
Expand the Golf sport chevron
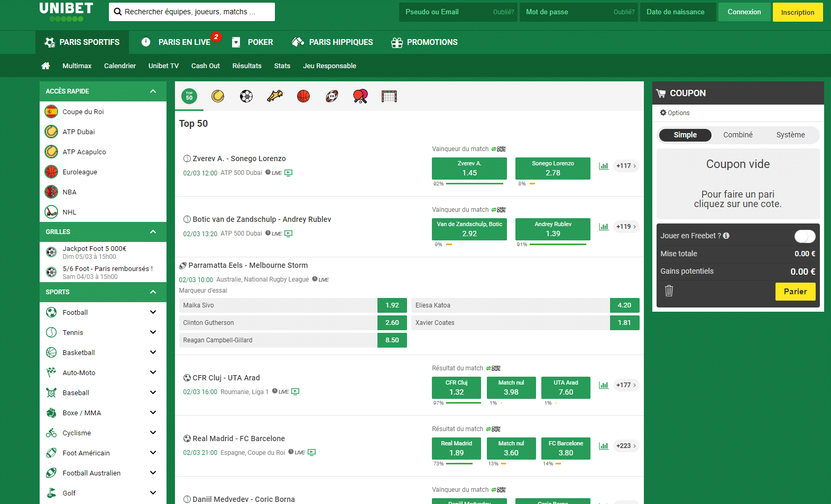click(x=153, y=493)
